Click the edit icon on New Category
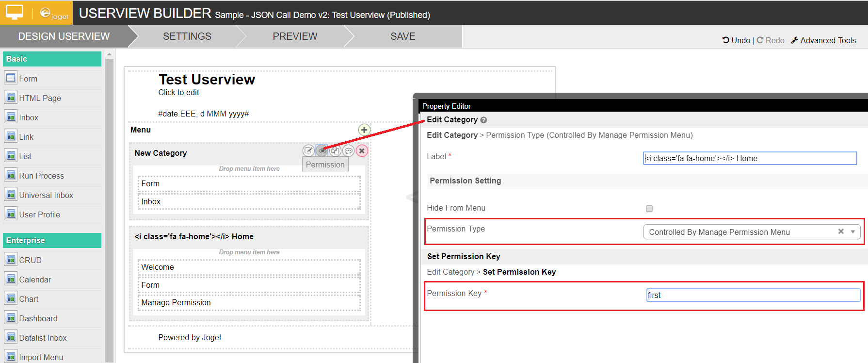This screenshot has width=868, height=363. 308,150
